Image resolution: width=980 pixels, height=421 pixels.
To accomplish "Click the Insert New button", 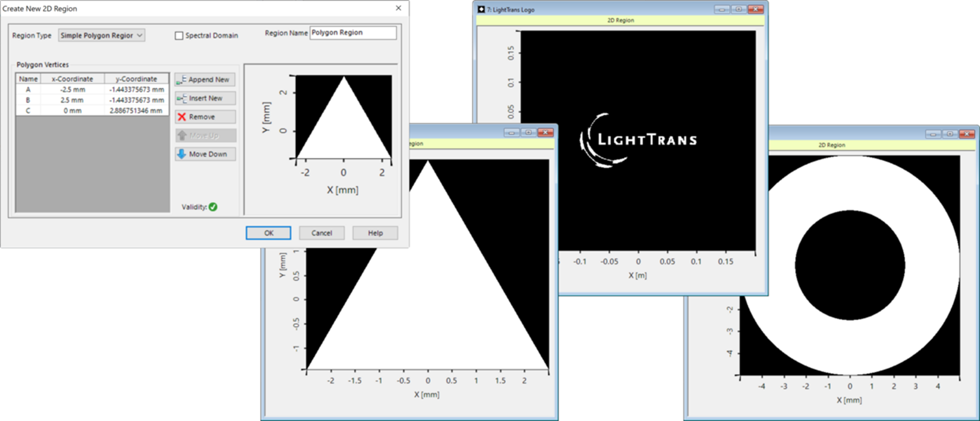I will tap(205, 98).
